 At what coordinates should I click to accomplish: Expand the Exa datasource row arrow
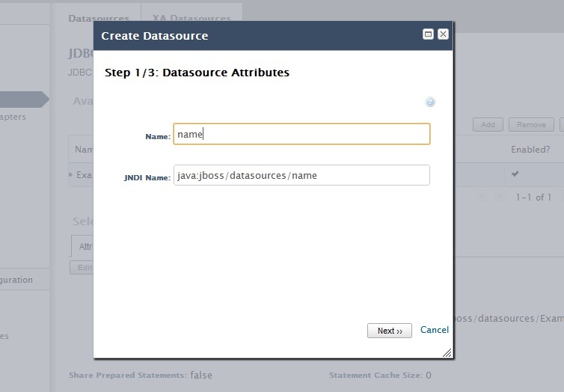click(71, 175)
